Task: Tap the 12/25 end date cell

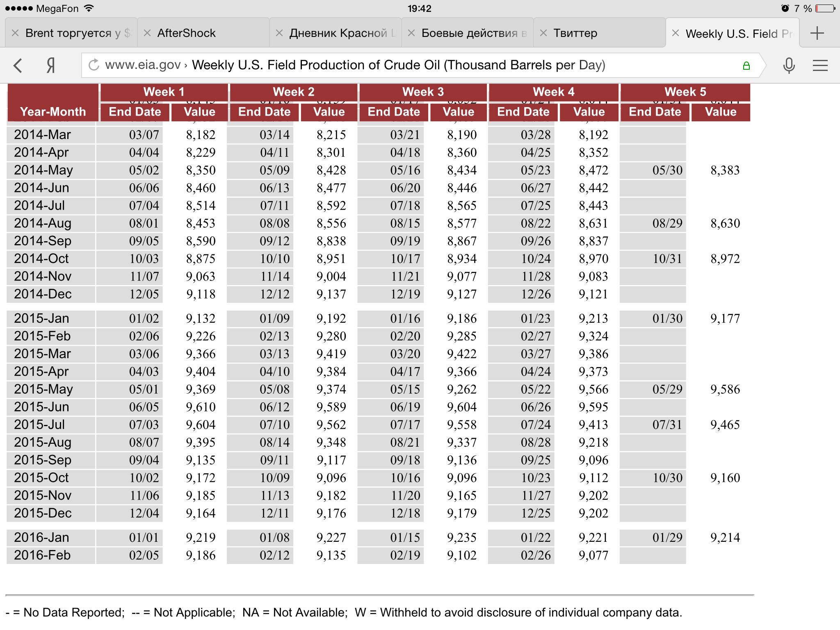Action: tap(521, 514)
